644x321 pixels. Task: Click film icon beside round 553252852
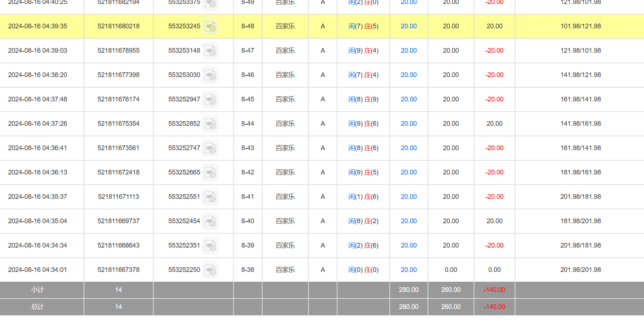click(210, 124)
